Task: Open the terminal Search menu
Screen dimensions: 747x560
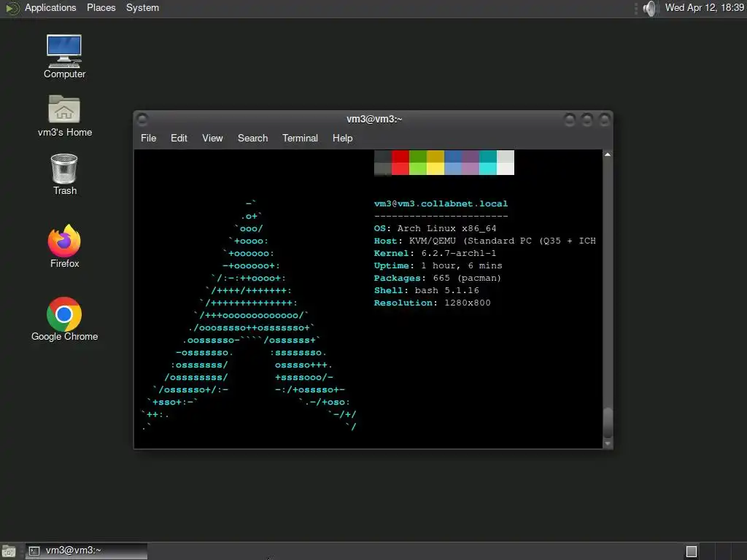Action: (x=252, y=138)
